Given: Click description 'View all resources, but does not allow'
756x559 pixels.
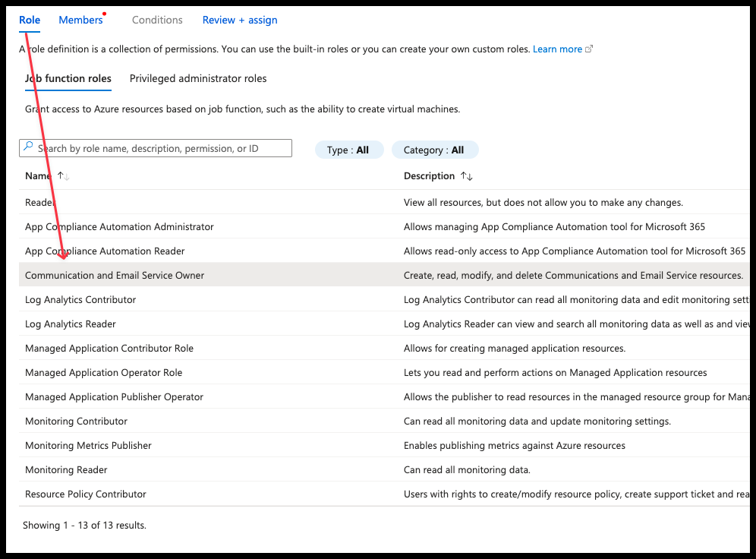Looking at the screenshot, I should 543,203.
